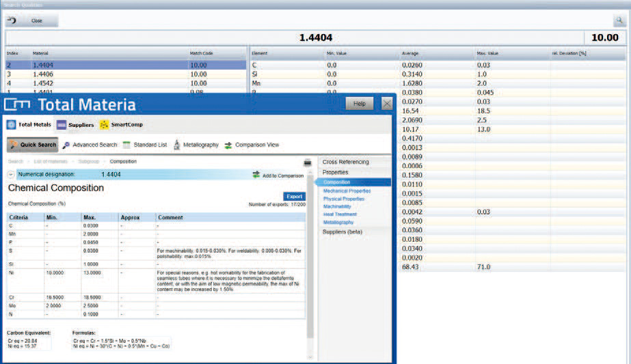This screenshot has width=631, height=364.
Task: Click the Max. Value column header
Action: (x=487, y=53)
